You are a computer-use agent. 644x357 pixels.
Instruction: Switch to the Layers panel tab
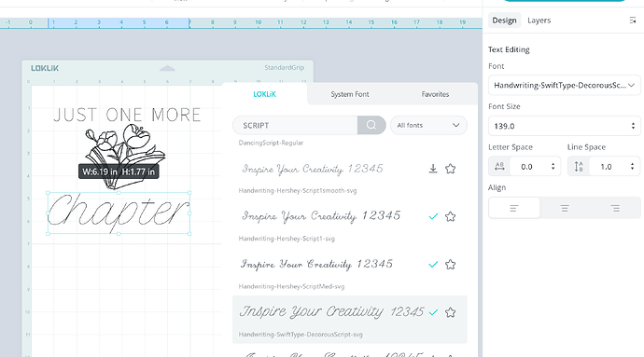539,21
